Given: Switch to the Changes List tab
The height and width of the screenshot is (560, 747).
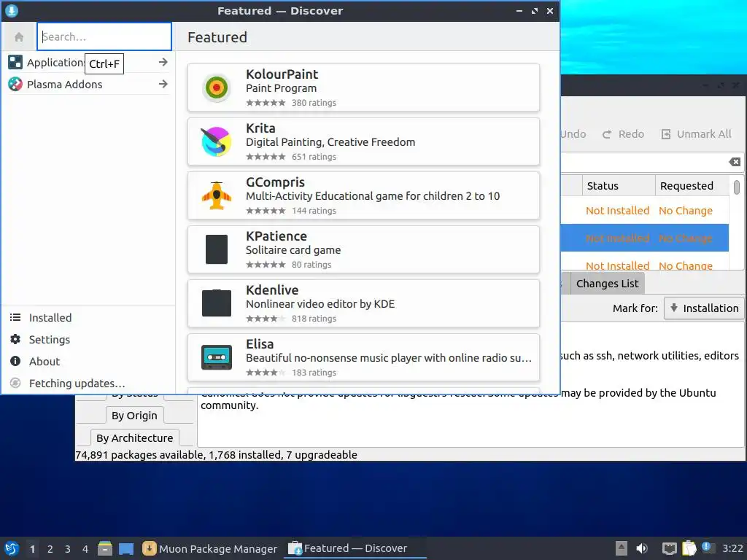Looking at the screenshot, I should pyautogui.click(x=607, y=284).
